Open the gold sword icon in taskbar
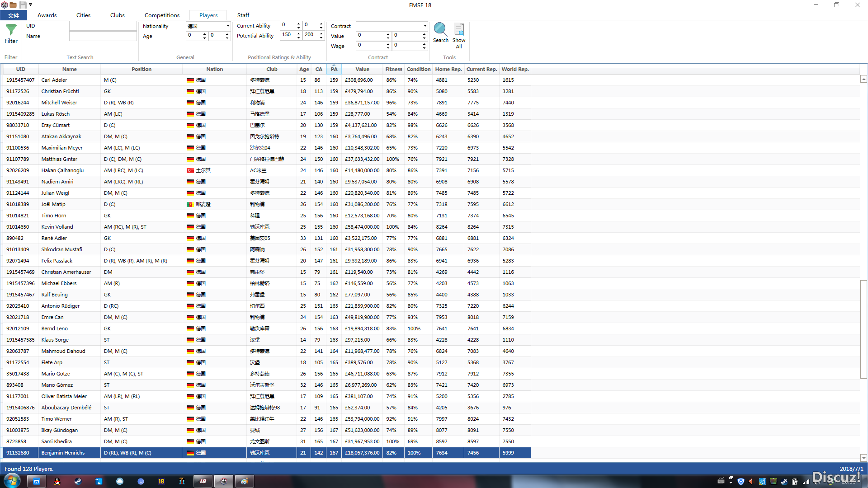 (182, 481)
